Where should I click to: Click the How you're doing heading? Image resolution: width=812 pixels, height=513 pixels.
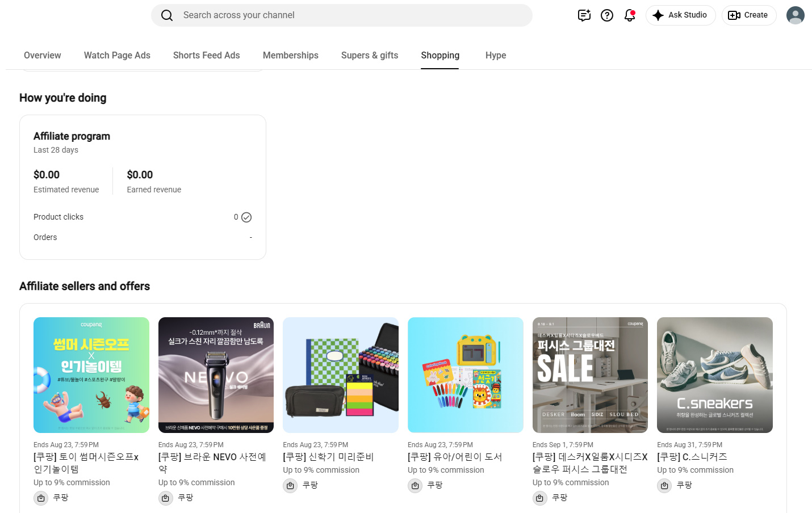63,98
